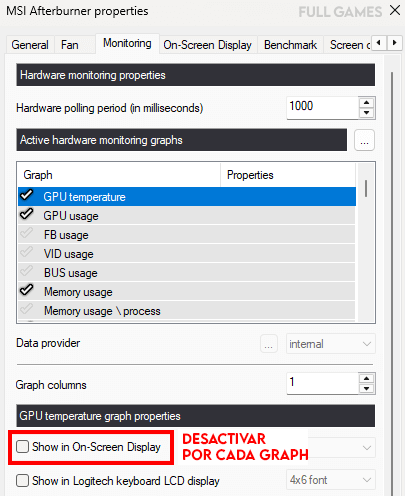Screen dimensions: 405x496
Task: Toggle the Memory usage graph checkmark
Action: [27, 290]
